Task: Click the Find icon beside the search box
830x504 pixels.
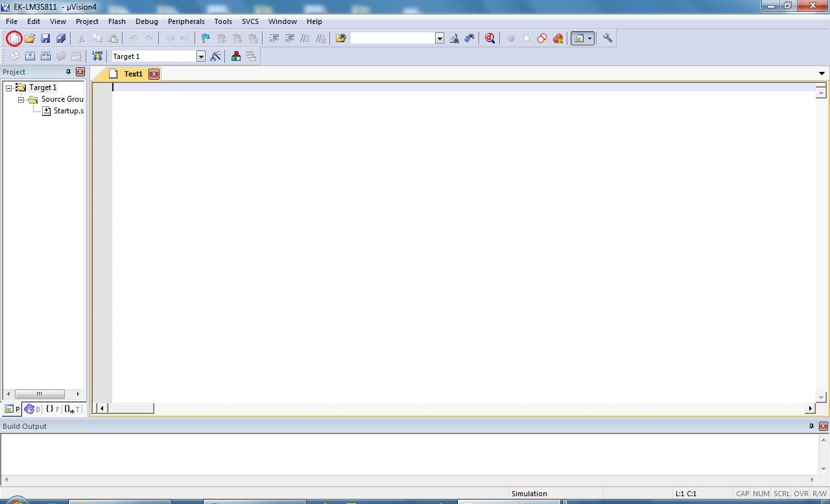Action: (454, 38)
